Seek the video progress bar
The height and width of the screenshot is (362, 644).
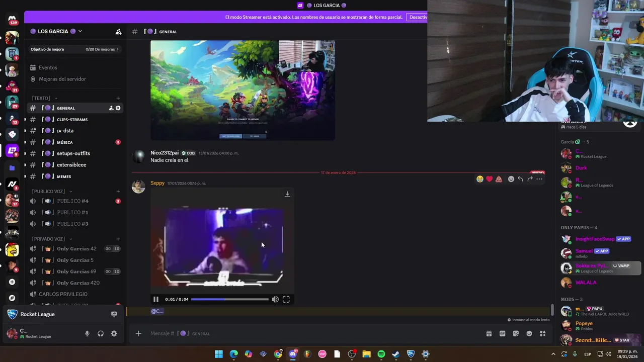(230, 299)
